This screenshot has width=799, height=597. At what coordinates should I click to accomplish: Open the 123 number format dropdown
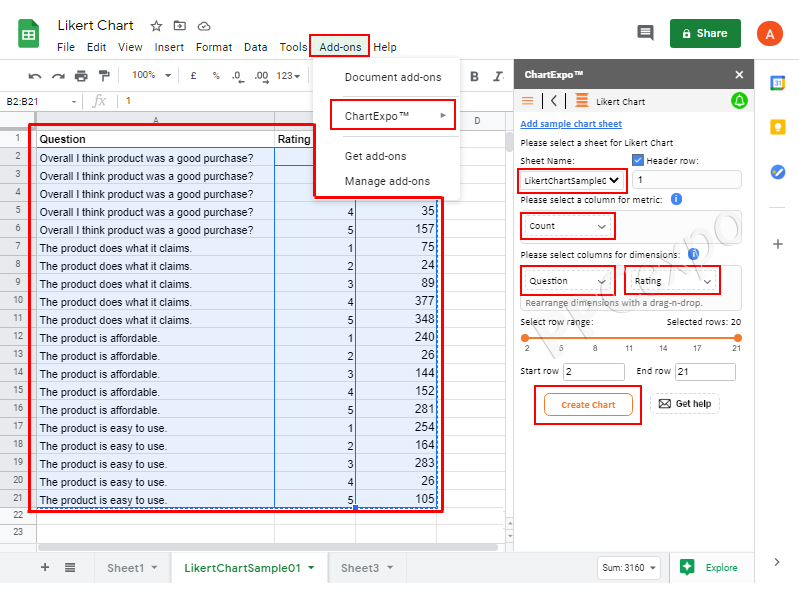(x=288, y=76)
